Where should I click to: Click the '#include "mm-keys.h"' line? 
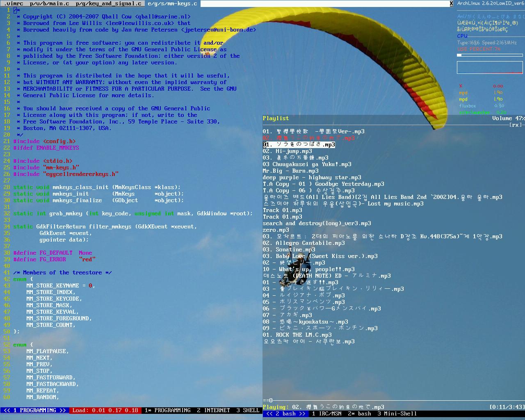tap(46, 167)
